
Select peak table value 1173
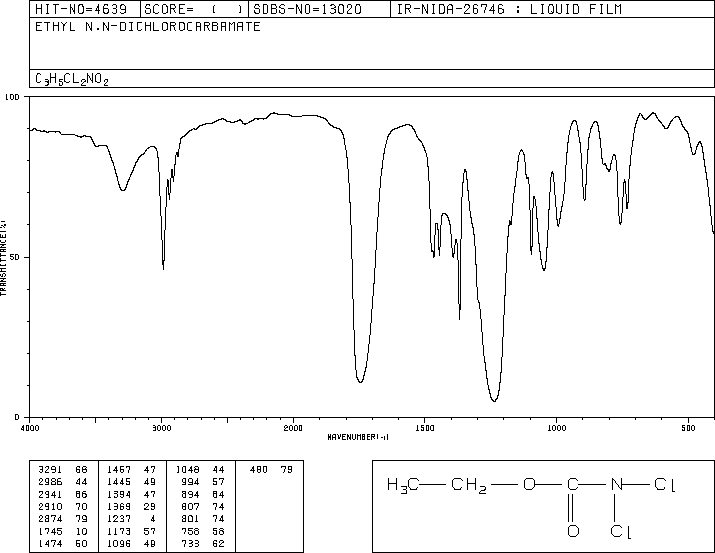click(x=119, y=531)
